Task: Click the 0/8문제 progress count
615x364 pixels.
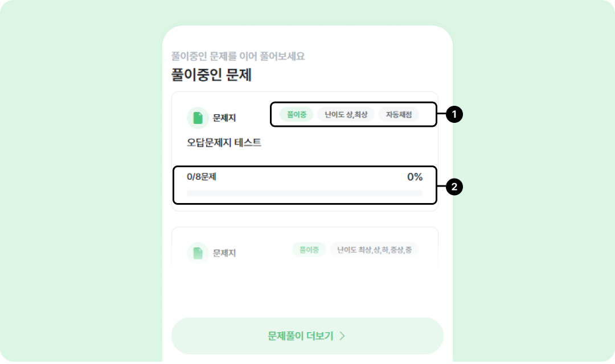Action: tap(202, 177)
